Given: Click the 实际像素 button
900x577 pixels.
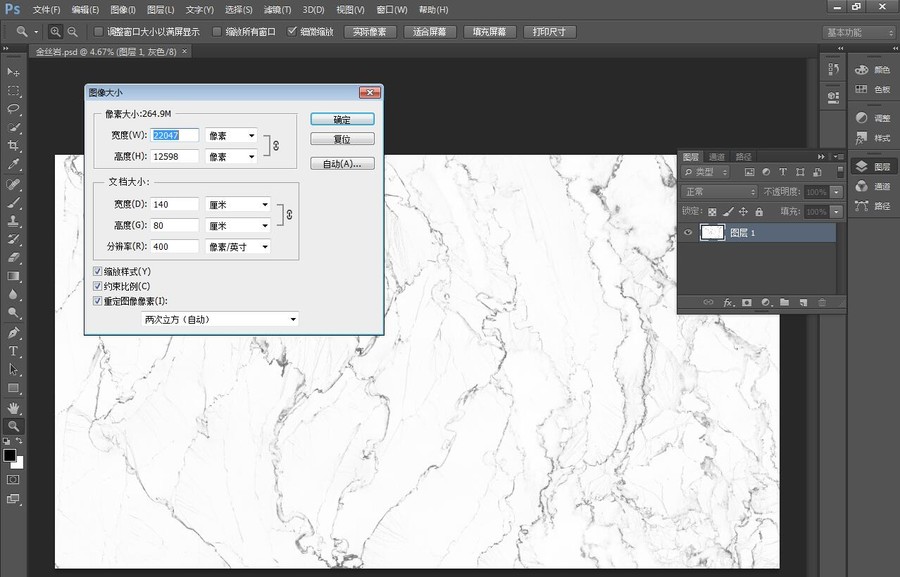Looking at the screenshot, I should click(370, 32).
